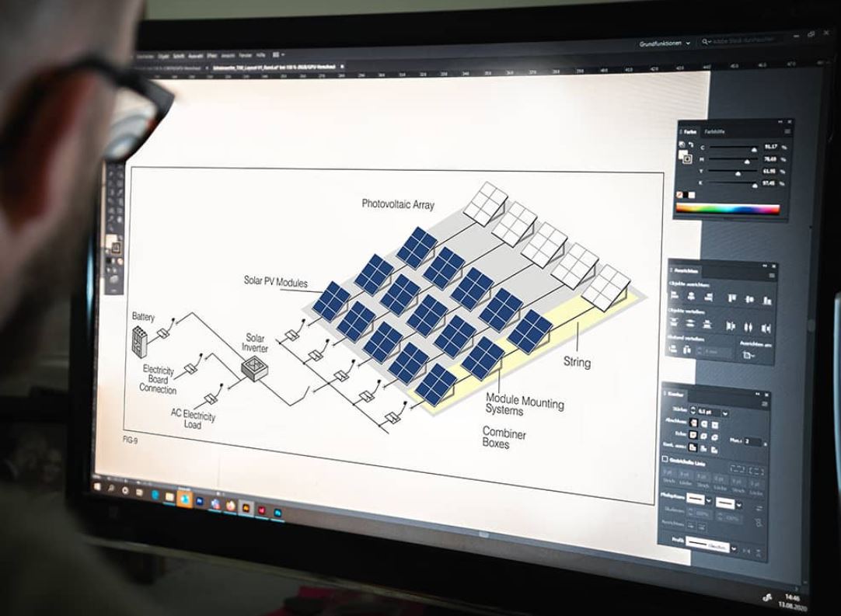
Task: Open the start arrowhead dropdown
Action: (709, 500)
